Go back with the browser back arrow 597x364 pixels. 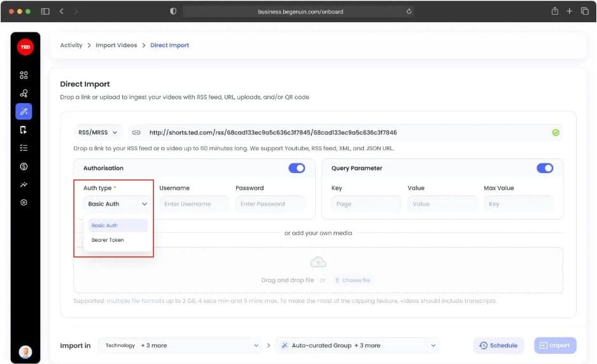pos(62,11)
